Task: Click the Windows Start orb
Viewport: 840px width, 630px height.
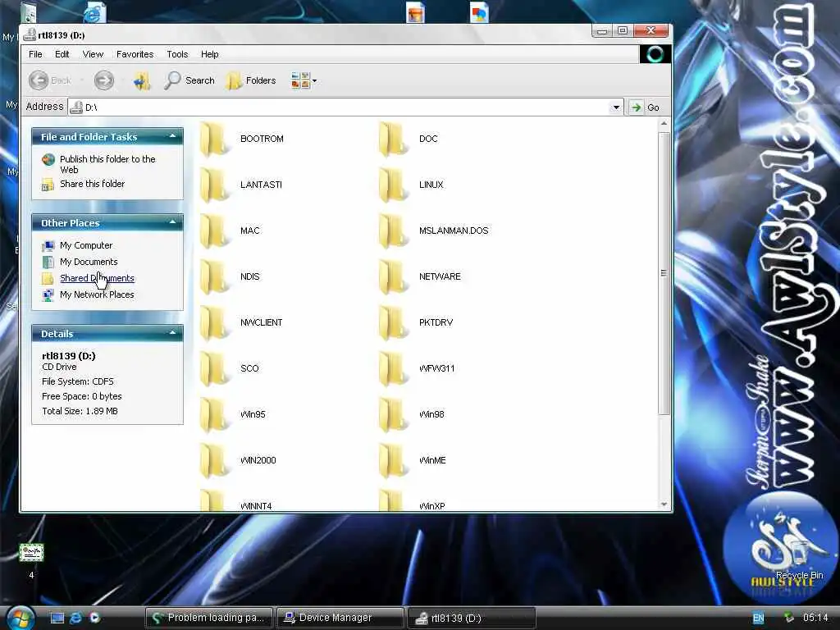Action: coord(21,618)
